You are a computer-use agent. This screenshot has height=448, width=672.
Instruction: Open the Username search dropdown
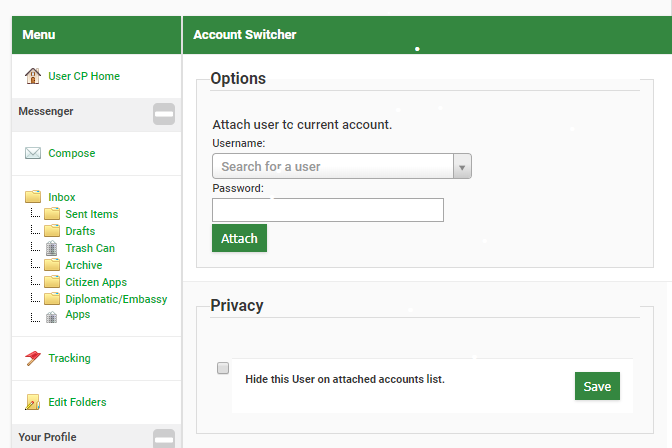pos(462,166)
